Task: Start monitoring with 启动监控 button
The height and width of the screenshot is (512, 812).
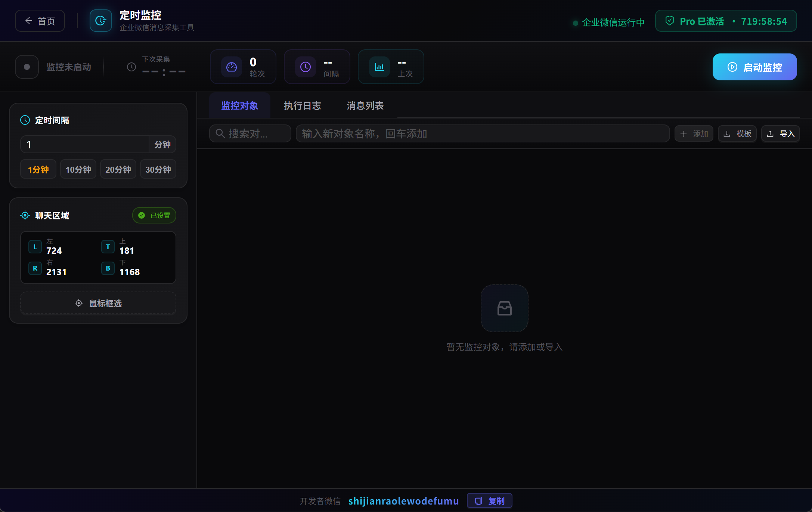Action: [754, 67]
